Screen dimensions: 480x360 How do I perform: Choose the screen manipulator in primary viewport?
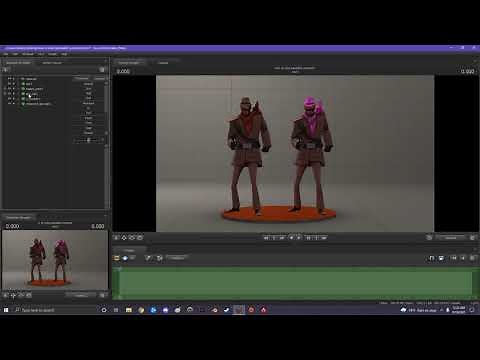pyautogui.click(x=140, y=238)
